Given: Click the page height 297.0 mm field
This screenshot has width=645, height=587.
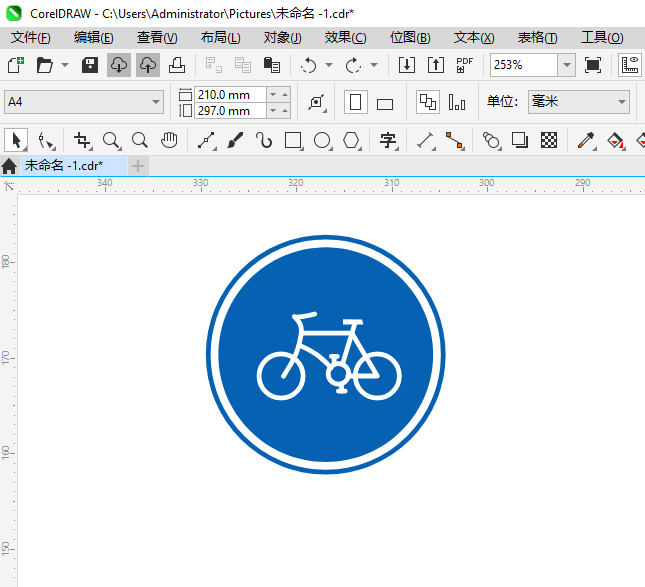Looking at the screenshot, I should coord(230,111).
